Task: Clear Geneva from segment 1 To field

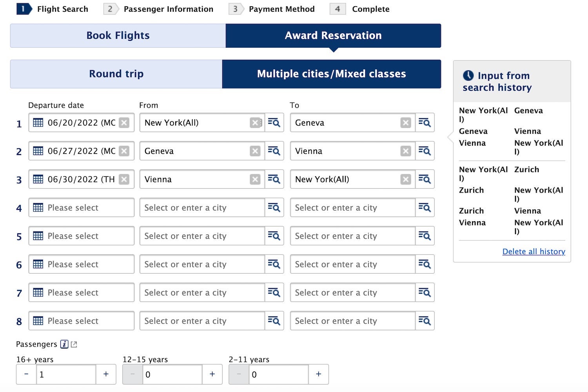Action: 405,123
